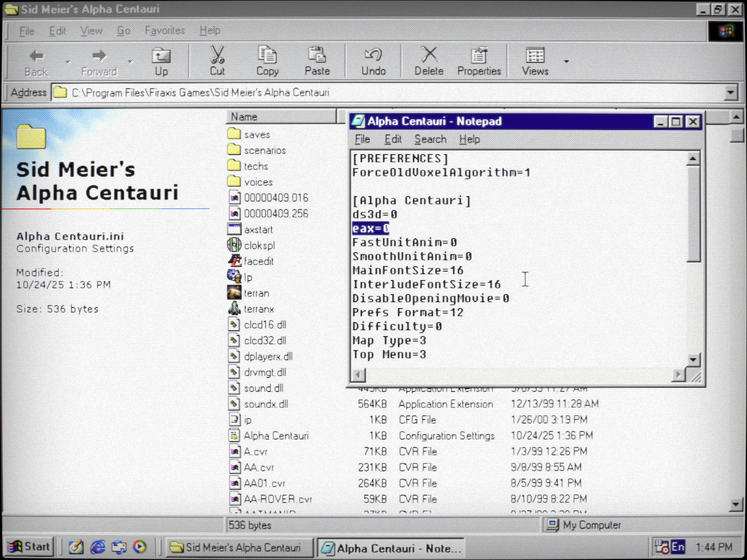Click the Undo toolbar icon
This screenshot has width=747, height=560.
(x=373, y=55)
